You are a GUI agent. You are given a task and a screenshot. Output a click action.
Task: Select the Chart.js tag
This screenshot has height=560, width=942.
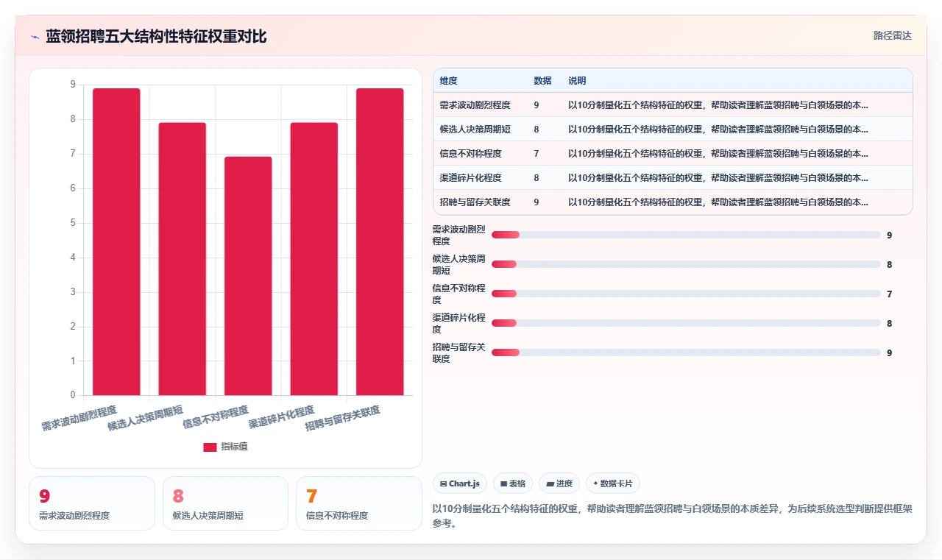point(460,483)
